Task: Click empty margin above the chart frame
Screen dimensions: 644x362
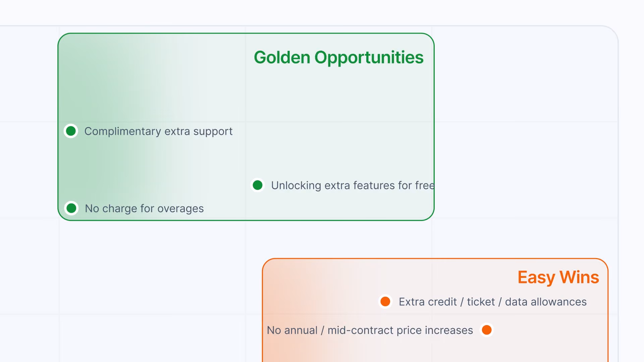Action: coord(322,12)
